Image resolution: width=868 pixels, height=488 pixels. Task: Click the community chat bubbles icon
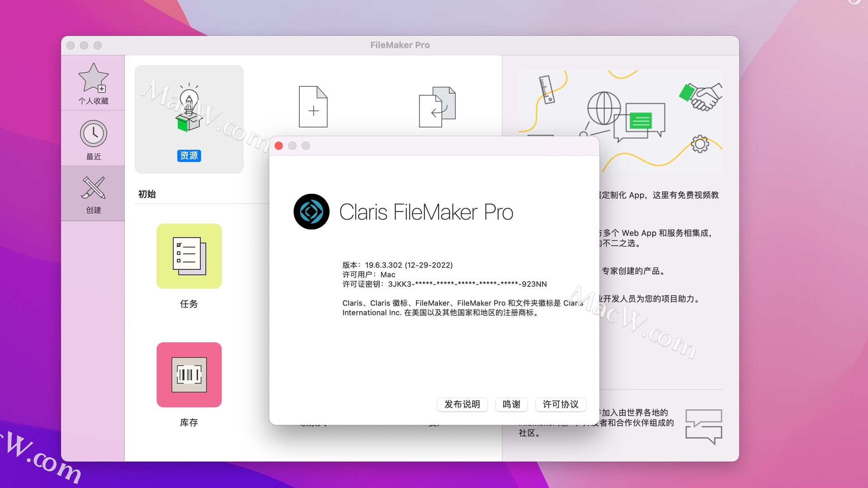coord(704,427)
